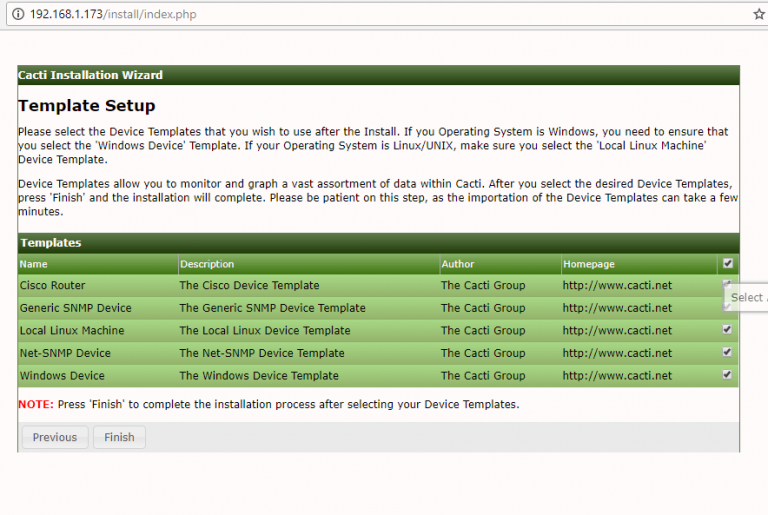Toggle the Local Linux Machine checkbox
The image size is (768, 515).
click(x=727, y=330)
